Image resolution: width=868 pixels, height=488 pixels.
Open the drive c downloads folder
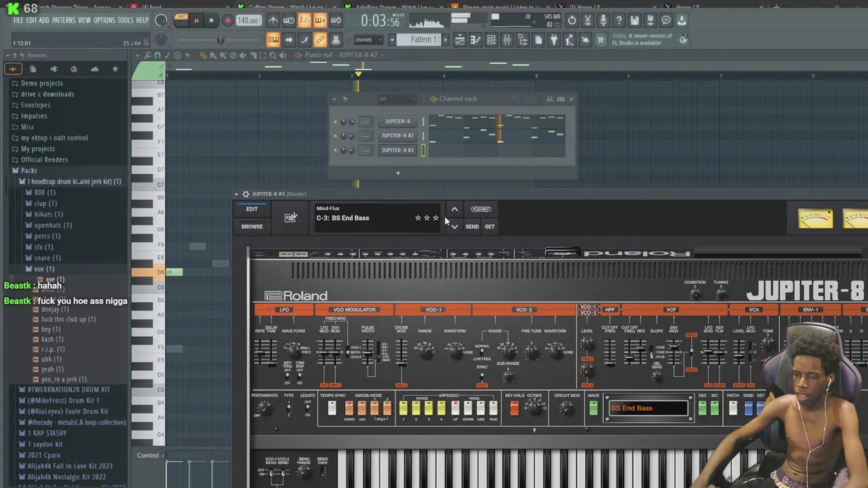(47, 94)
